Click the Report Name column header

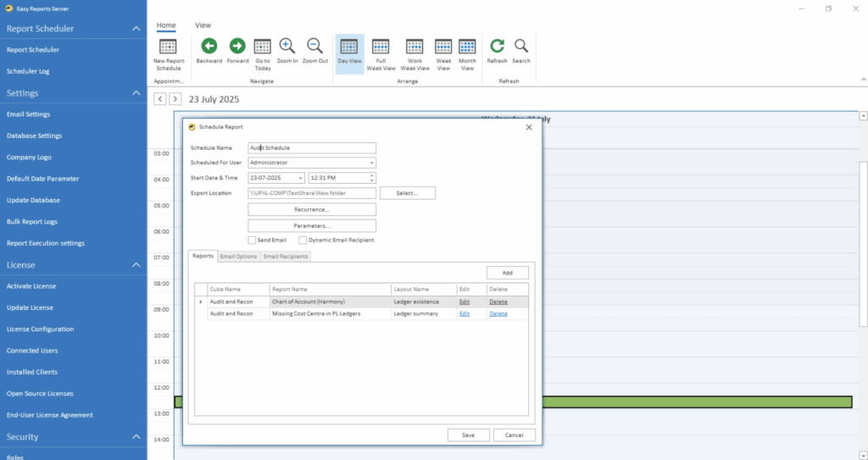331,290
